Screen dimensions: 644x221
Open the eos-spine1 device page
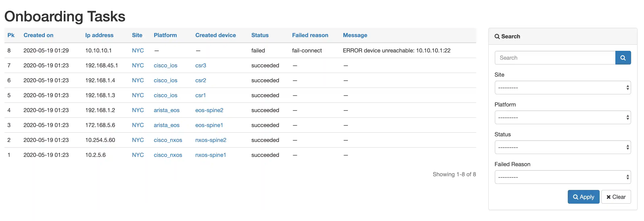[209, 125]
